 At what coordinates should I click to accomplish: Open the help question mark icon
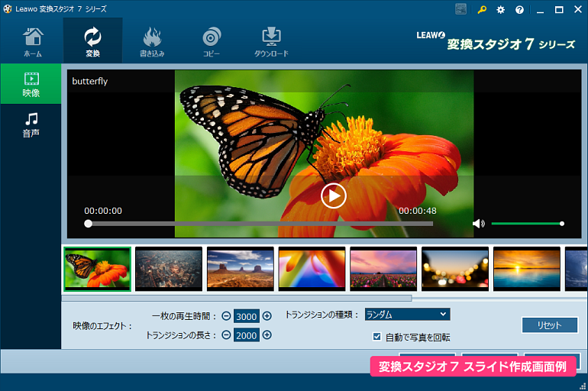(519, 10)
